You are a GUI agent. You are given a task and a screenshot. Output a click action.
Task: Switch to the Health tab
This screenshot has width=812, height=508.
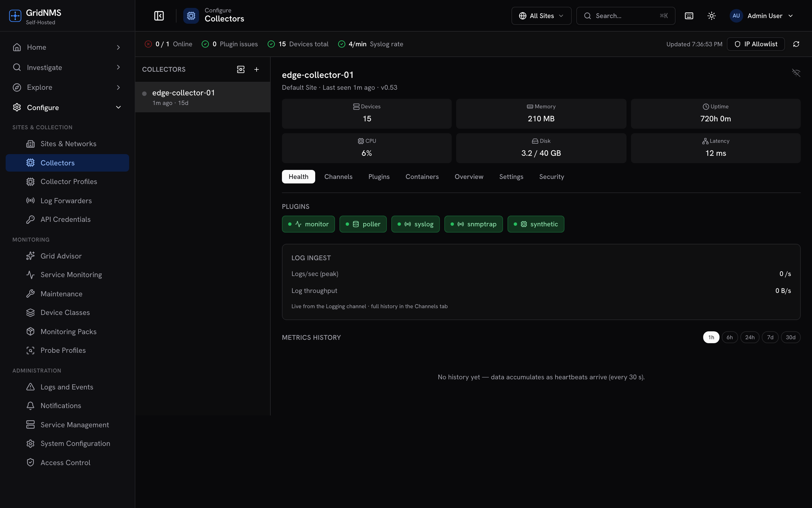298,177
